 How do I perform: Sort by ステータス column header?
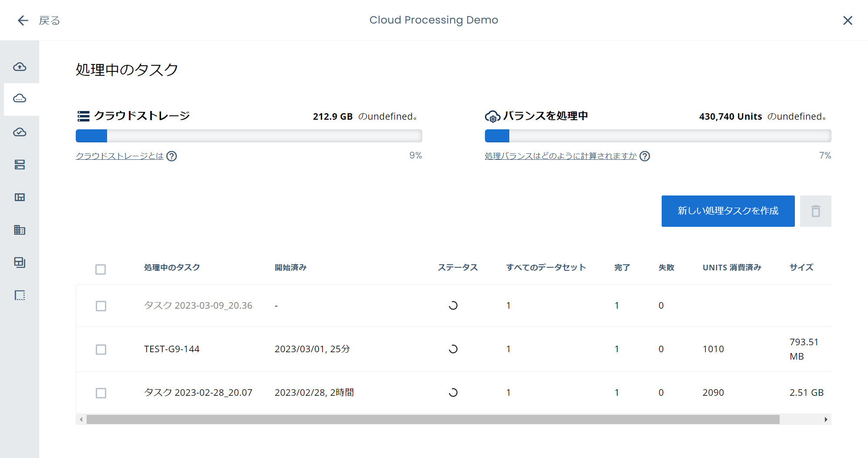[458, 267]
